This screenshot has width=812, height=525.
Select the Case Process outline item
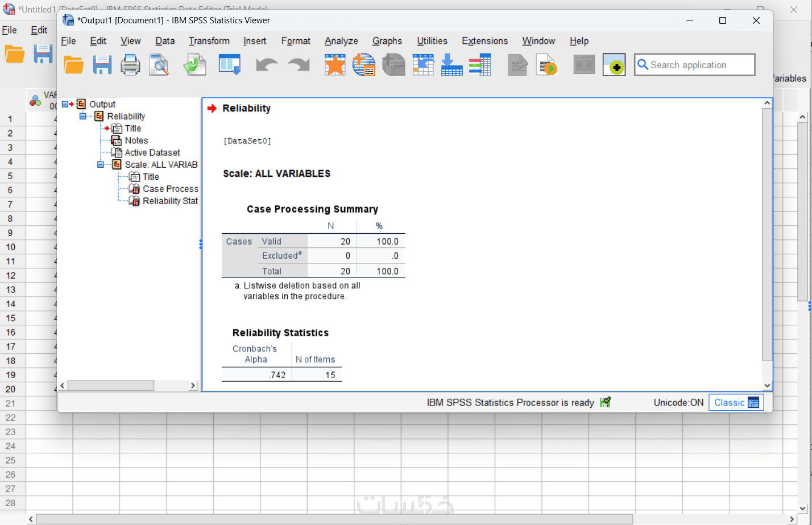(171, 189)
